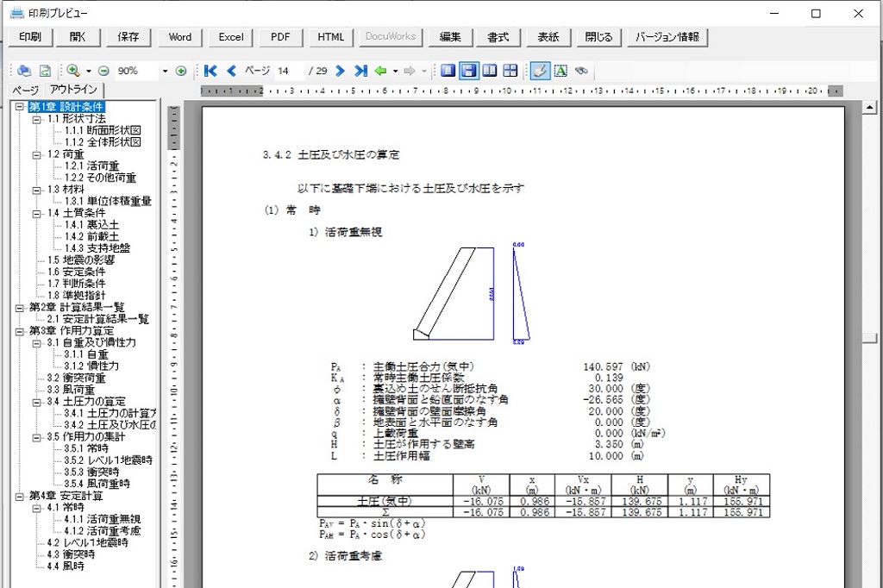Viewport: 883px width, 588px height.
Task: Select 1.3.1 単位体積重量 in the outline
Action: click(108, 202)
